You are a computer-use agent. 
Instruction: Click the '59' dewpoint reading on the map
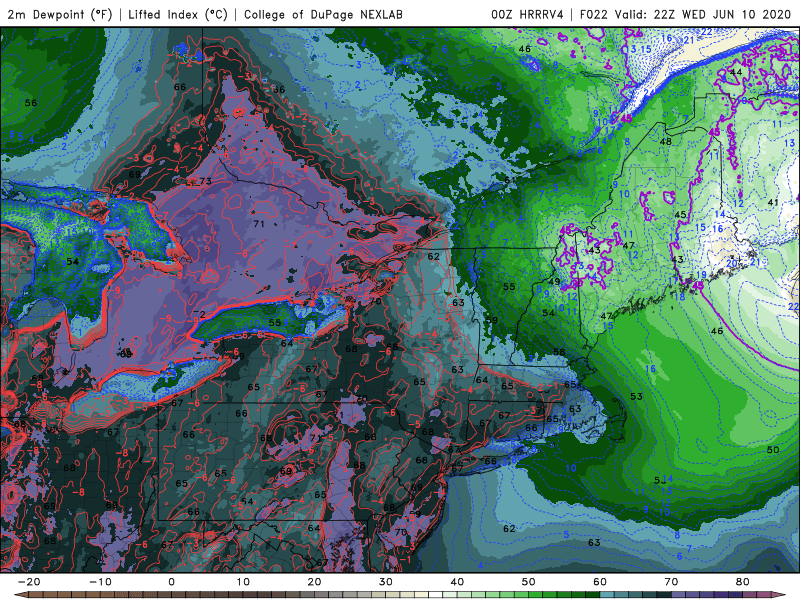[491, 320]
